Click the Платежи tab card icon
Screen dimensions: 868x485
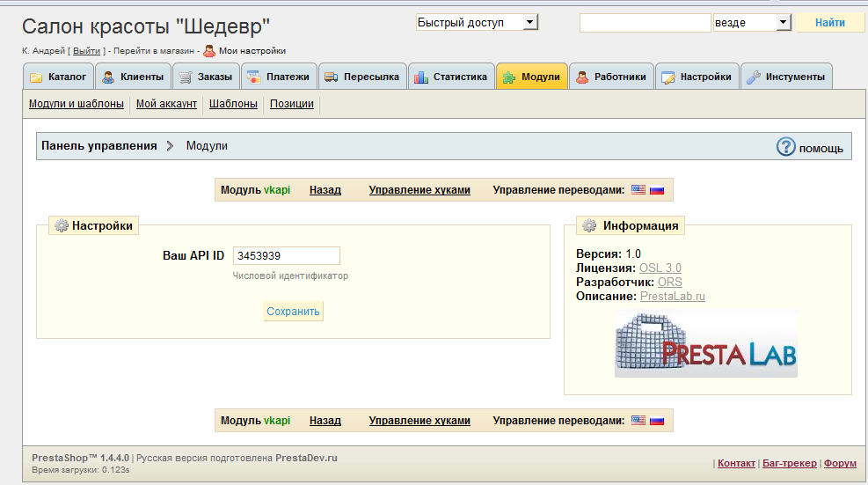point(254,77)
